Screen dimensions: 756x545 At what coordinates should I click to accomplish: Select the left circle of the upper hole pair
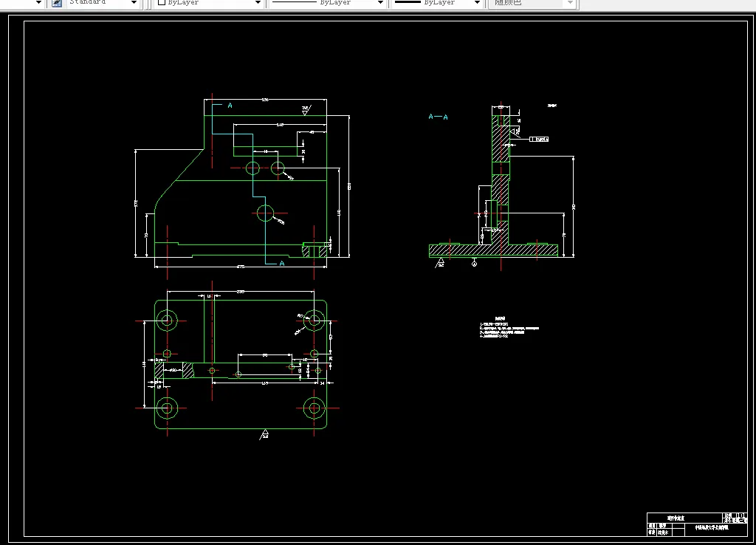(x=252, y=168)
